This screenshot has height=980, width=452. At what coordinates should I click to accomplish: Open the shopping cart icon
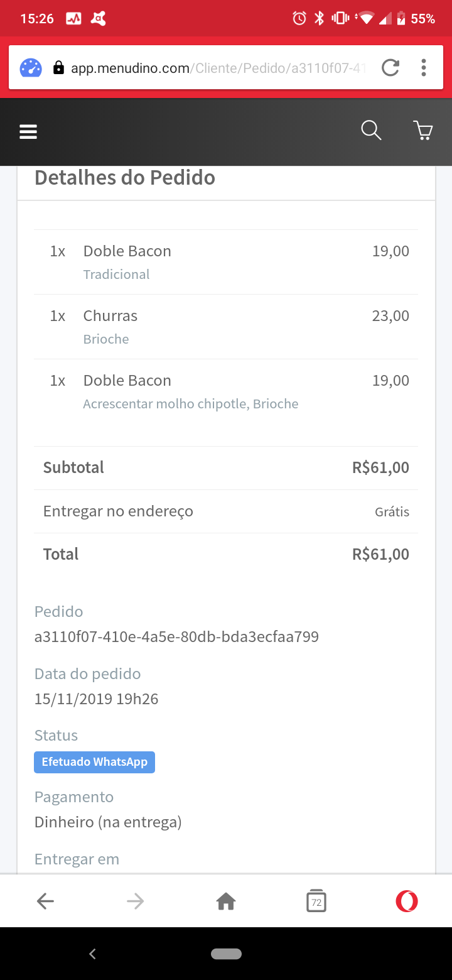click(x=424, y=131)
